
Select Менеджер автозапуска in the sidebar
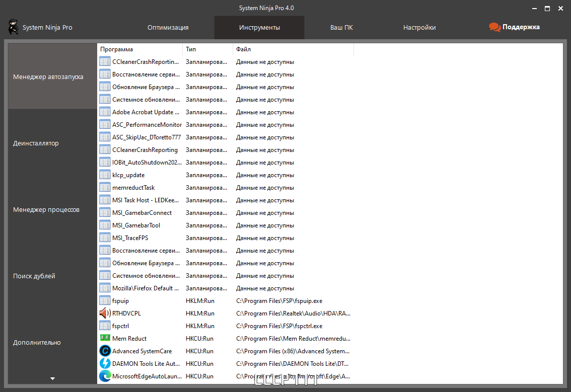pyautogui.click(x=52, y=76)
